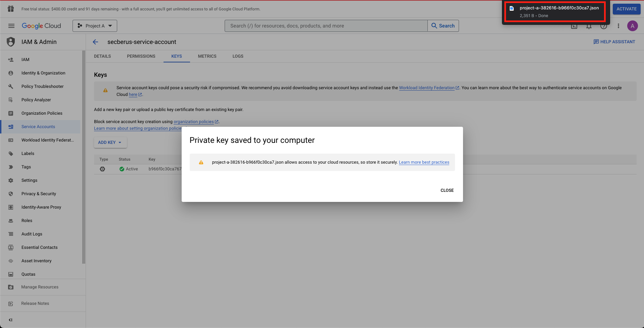
Task: Click the Audit Logs icon
Action: click(11, 234)
